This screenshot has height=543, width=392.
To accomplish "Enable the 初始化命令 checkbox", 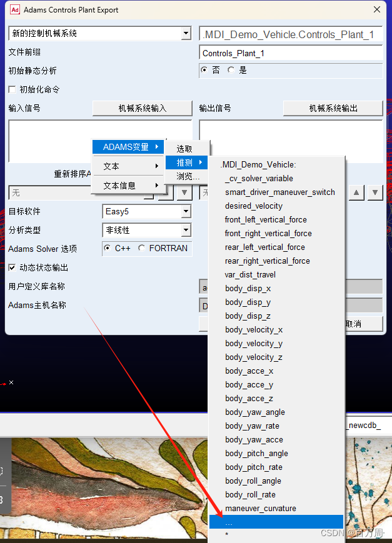I will pyautogui.click(x=12, y=89).
